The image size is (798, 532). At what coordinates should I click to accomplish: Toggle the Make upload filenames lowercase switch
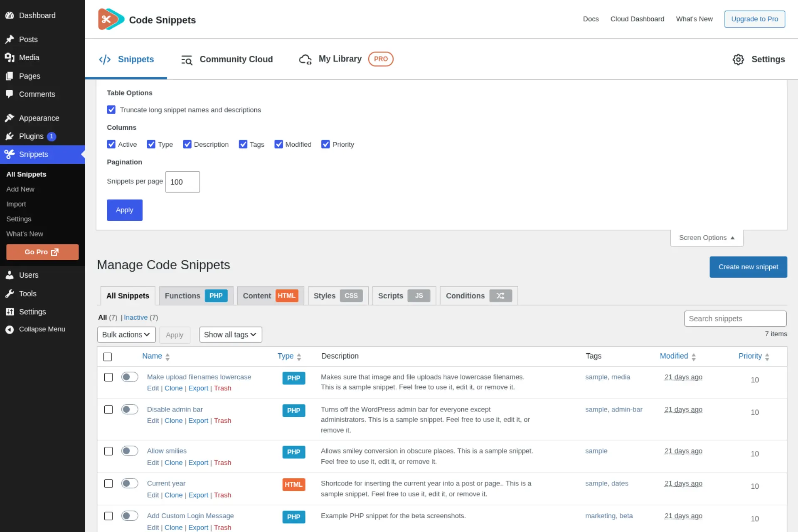pyautogui.click(x=130, y=377)
